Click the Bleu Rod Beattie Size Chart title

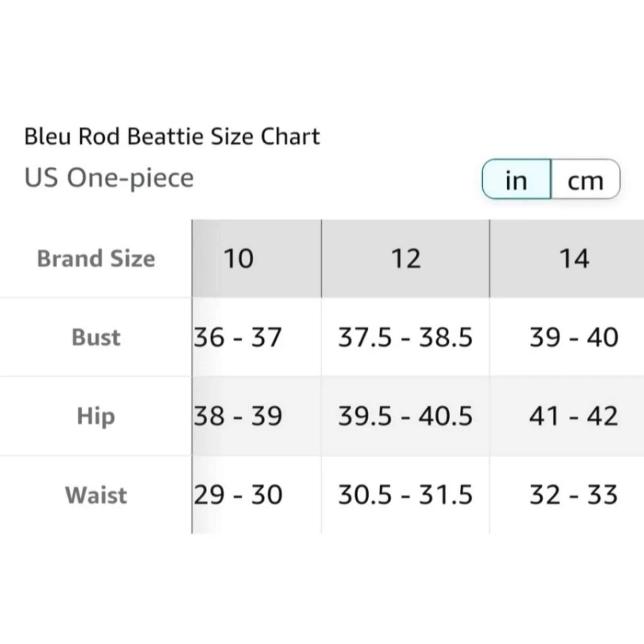[x=172, y=136]
